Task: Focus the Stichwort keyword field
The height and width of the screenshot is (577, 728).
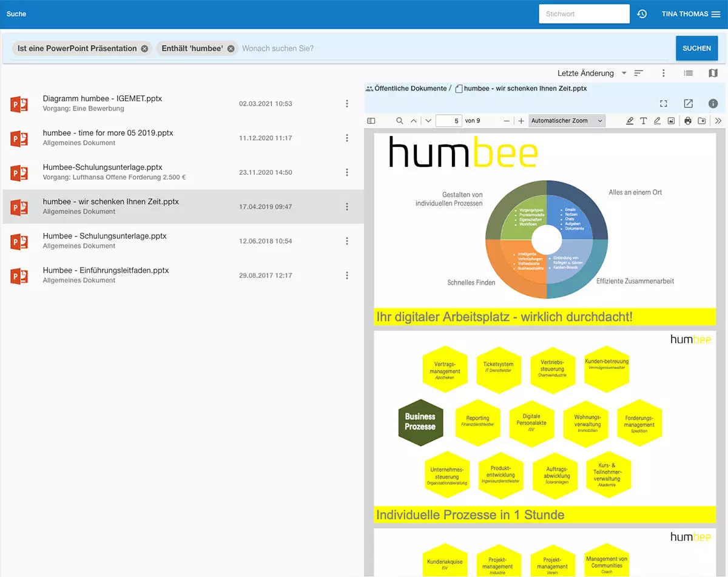Action: click(584, 14)
